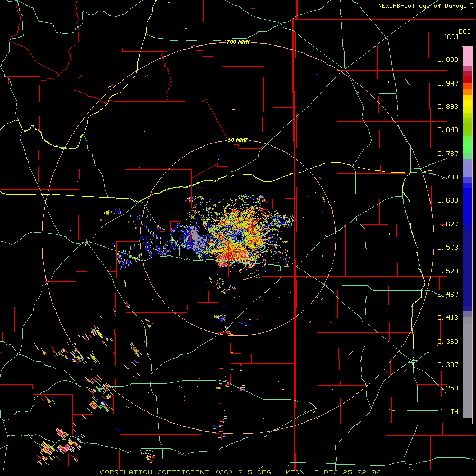Select the 0.520 scale value

448,271
